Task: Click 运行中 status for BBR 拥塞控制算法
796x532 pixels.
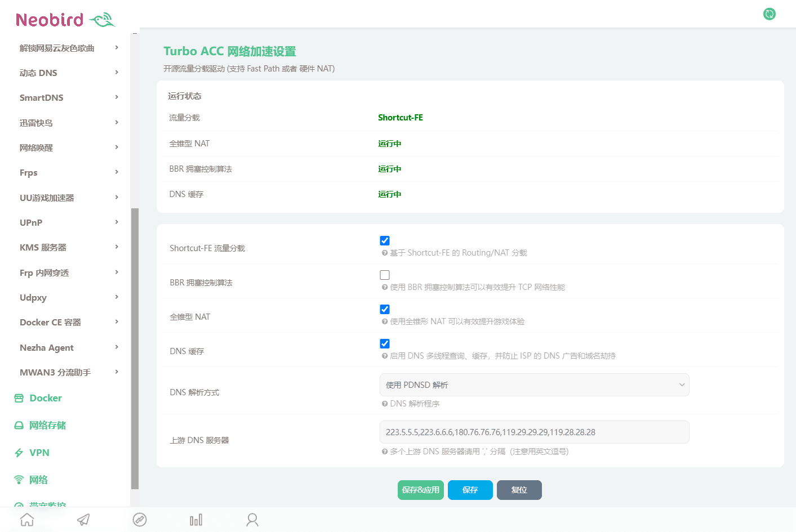Action: (390, 169)
